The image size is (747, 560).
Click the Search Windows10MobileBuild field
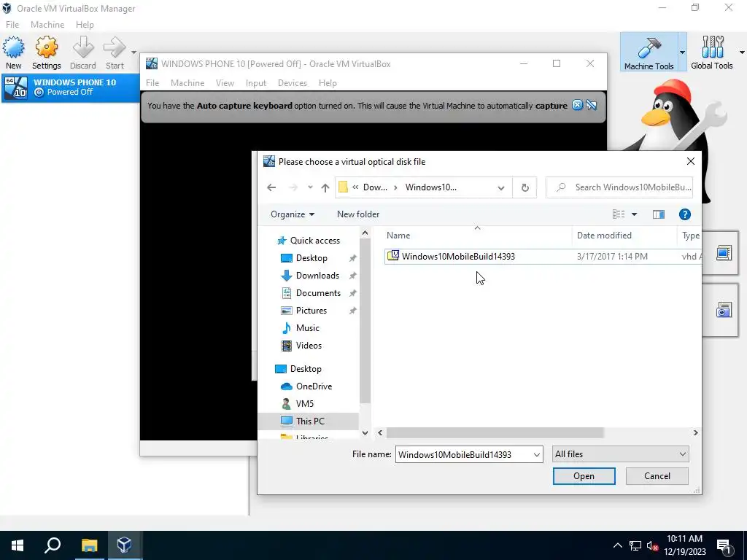(x=619, y=187)
